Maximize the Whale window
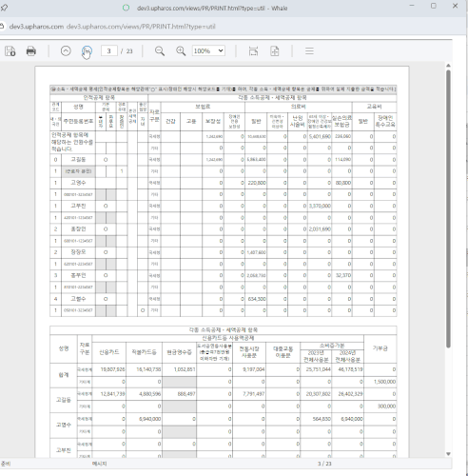Image resolution: width=468 pixels, height=476 pixels. point(434,6)
